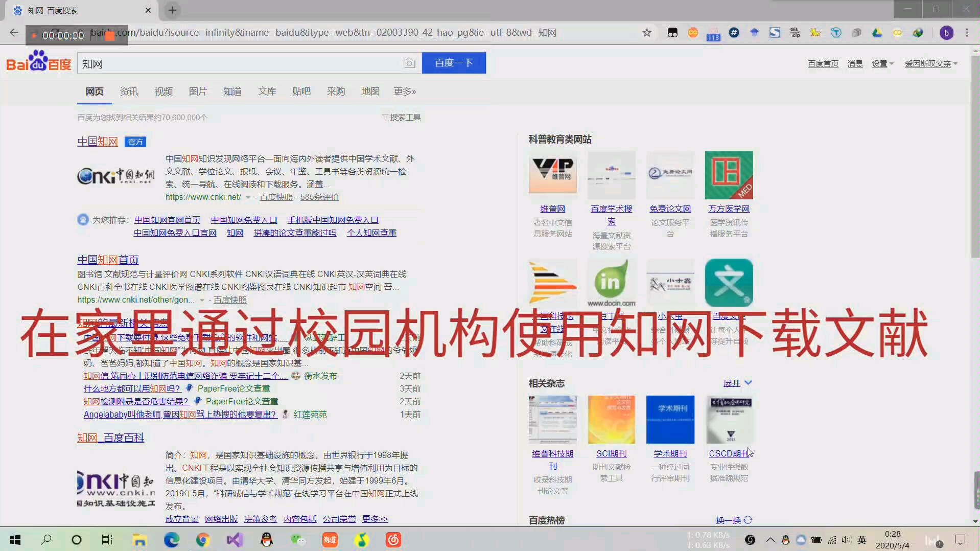Switch to 地图 tab
Screen dimensions: 980x551
click(370, 91)
